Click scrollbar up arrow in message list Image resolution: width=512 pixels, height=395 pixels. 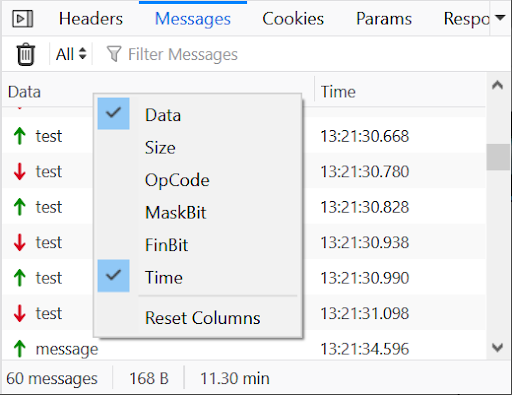pos(497,85)
